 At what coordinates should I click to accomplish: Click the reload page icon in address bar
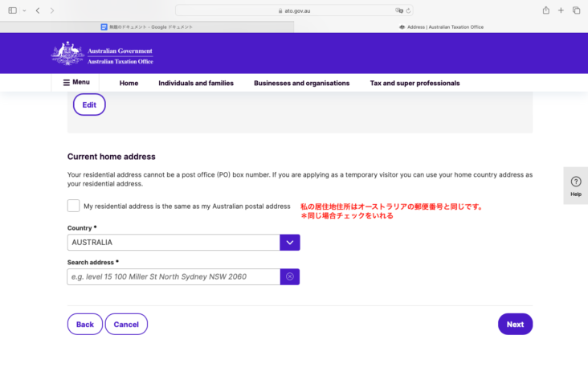(409, 10)
